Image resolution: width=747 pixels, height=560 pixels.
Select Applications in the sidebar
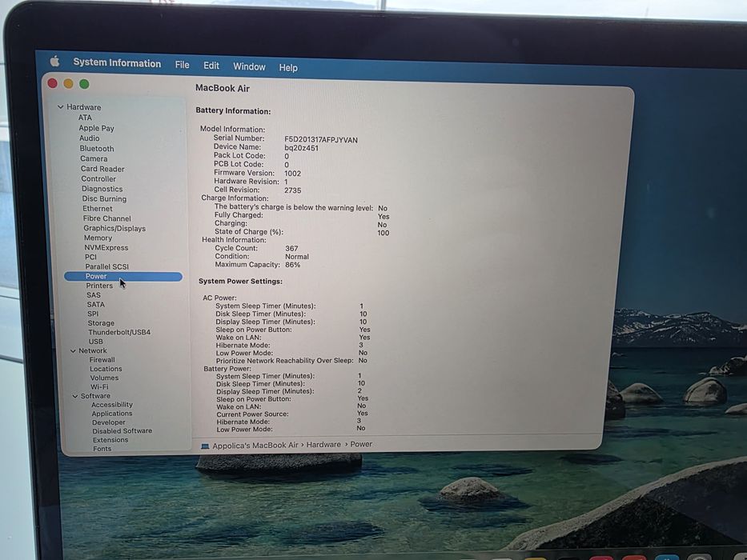(x=112, y=414)
